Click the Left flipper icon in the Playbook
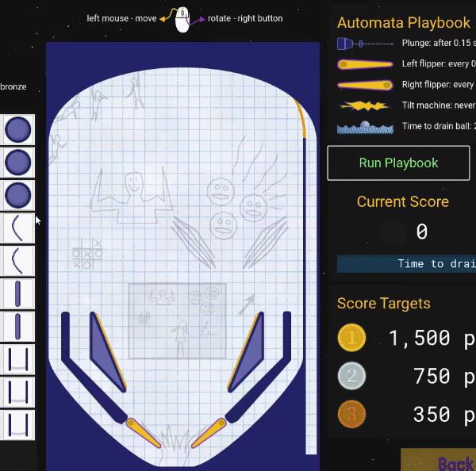This screenshot has width=476, height=471. pyautogui.click(x=365, y=64)
